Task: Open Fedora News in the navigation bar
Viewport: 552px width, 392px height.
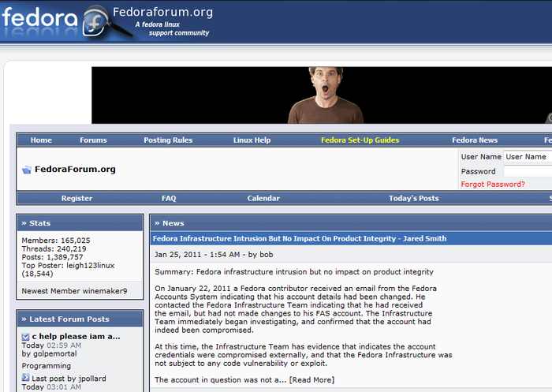Action: tap(475, 140)
